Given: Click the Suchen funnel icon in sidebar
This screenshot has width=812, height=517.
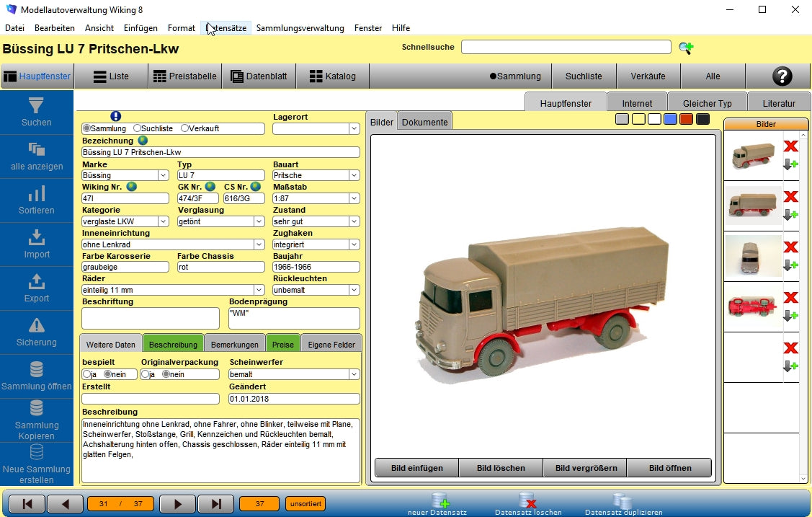Looking at the screenshot, I should tap(36, 105).
